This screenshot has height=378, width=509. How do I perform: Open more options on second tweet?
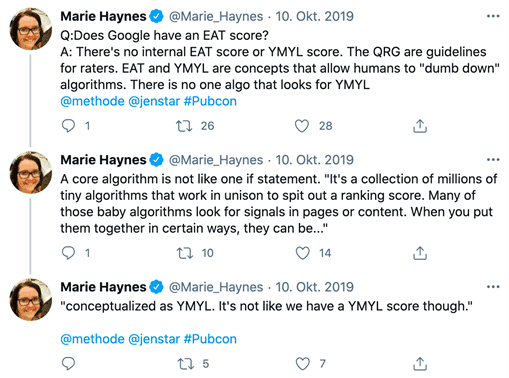click(493, 160)
